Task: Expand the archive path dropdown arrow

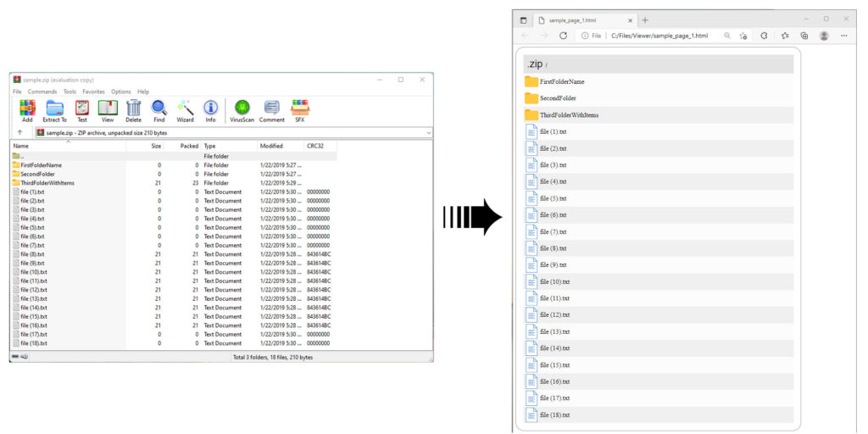Action: [428, 133]
